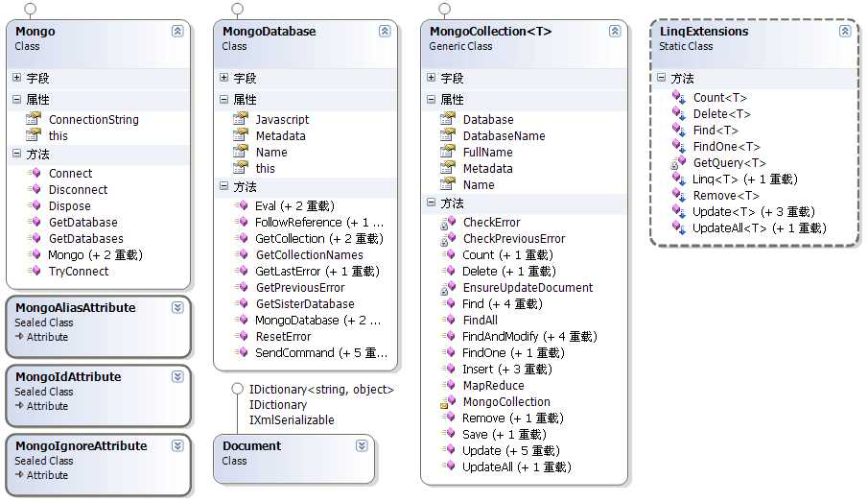Click the ConnectionString property icon

(x=34, y=119)
